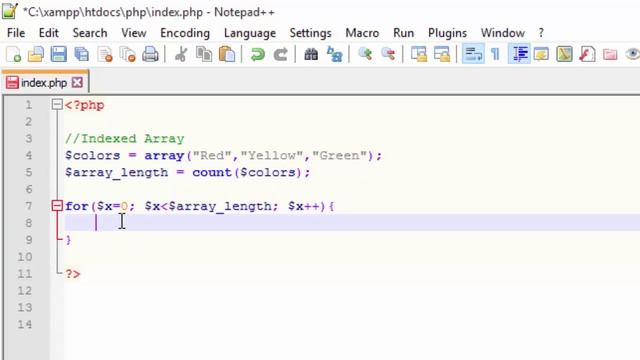
Task: Click $x++ in the for loop
Action: [304, 206]
